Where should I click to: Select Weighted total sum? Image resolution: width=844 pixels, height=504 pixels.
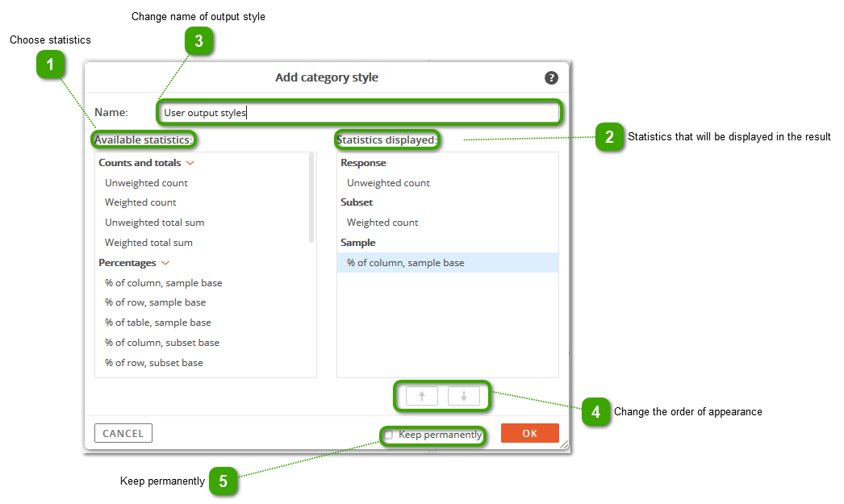(148, 243)
